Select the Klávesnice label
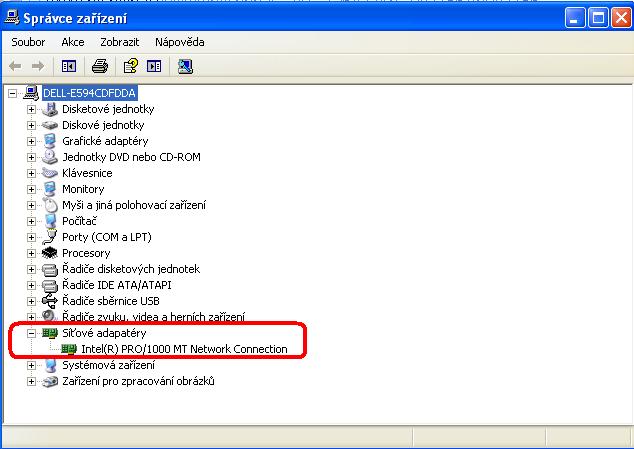 click(x=87, y=173)
